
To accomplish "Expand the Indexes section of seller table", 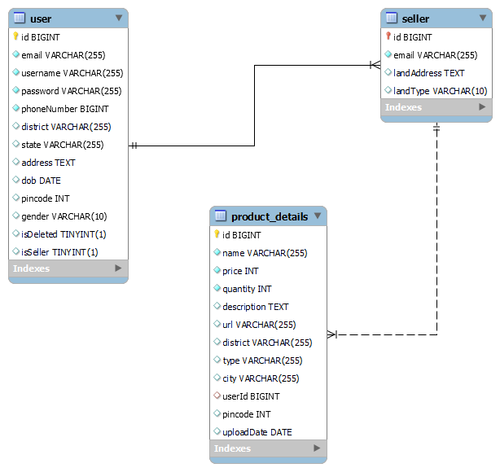I will [x=482, y=107].
